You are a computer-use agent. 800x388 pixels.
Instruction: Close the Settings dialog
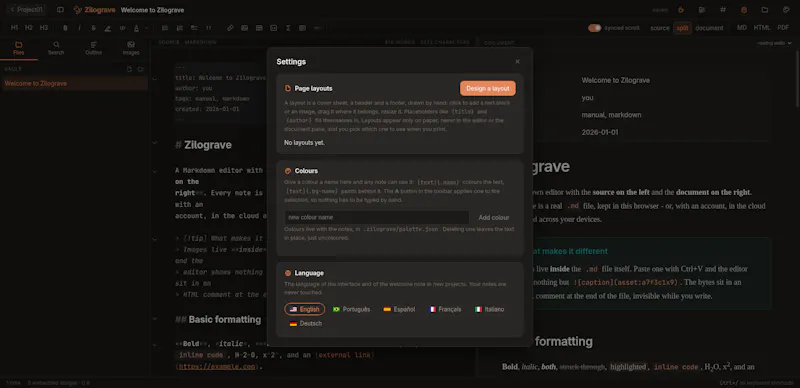(x=517, y=62)
